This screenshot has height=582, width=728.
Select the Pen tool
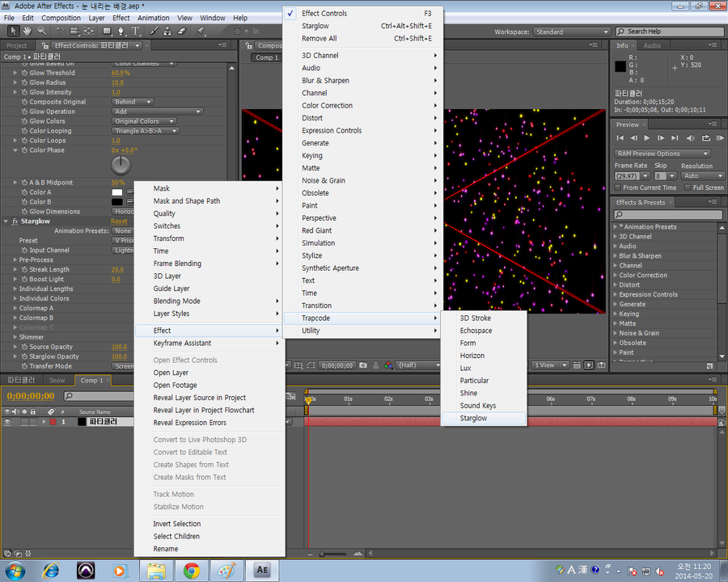click(x=121, y=31)
